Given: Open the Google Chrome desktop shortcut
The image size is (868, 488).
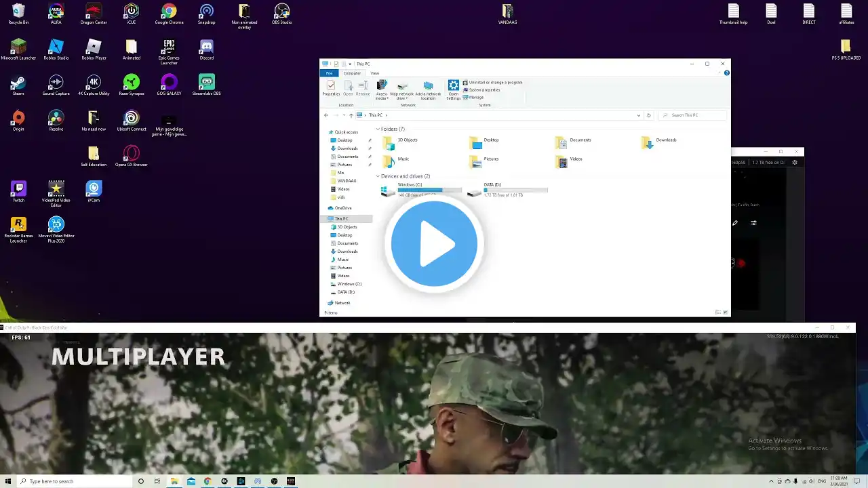Looking at the screenshot, I should coord(169,14).
